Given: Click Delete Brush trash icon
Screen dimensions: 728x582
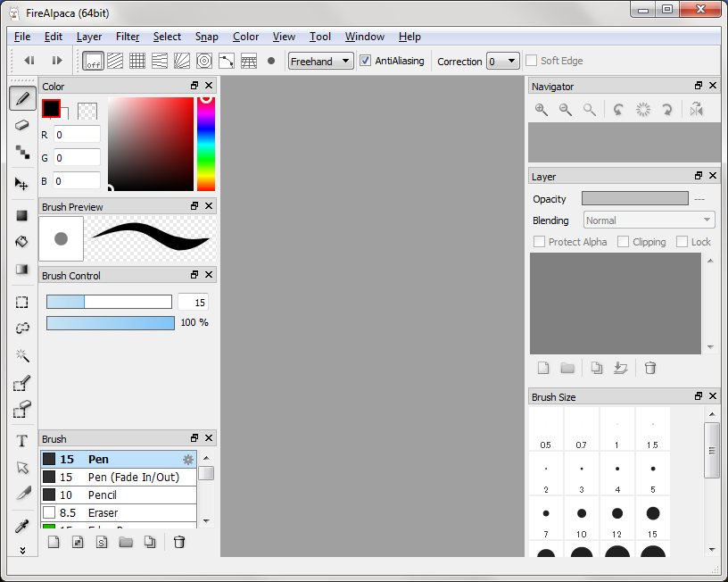Looking at the screenshot, I should pyautogui.click(x=179, y=542).
